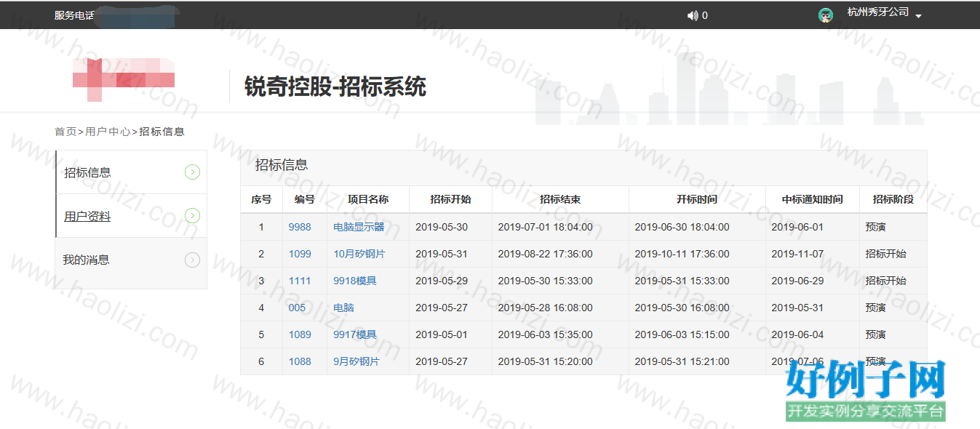The width and height of the screenshot is (980, 429).
Task: Click 预演 stage in the 9988 row
Action: tap(875, 227)
